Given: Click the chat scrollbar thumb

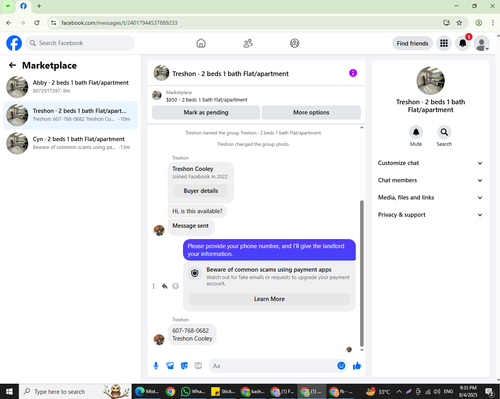Looking at the screenshot, I should coord(362,273).
